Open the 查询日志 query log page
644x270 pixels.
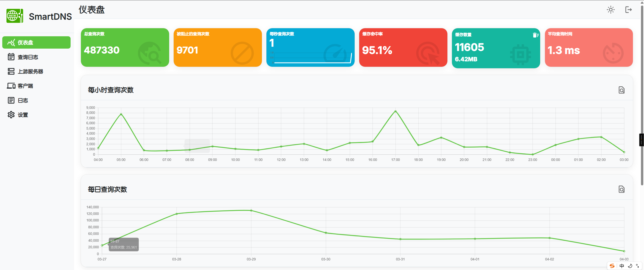[28, 57]
